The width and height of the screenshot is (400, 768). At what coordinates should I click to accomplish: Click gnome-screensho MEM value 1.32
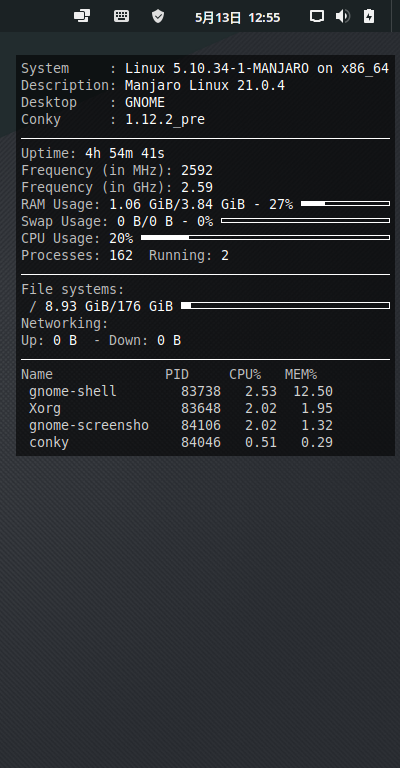point(317,426)
